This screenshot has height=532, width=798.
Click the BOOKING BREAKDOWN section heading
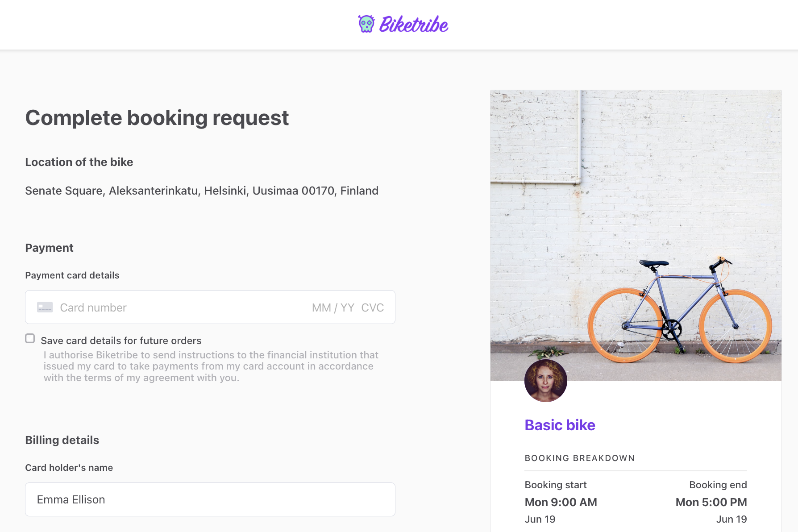click(579, 458)
